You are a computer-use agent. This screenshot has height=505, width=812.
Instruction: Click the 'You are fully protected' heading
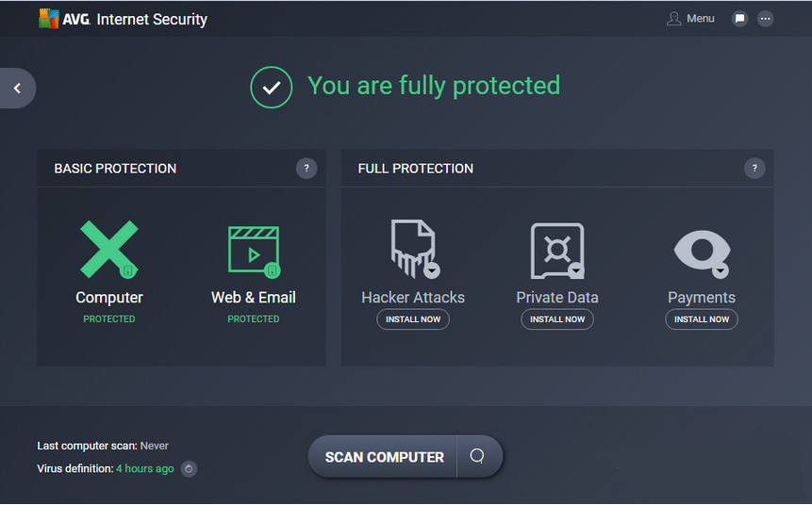point(434,86)
